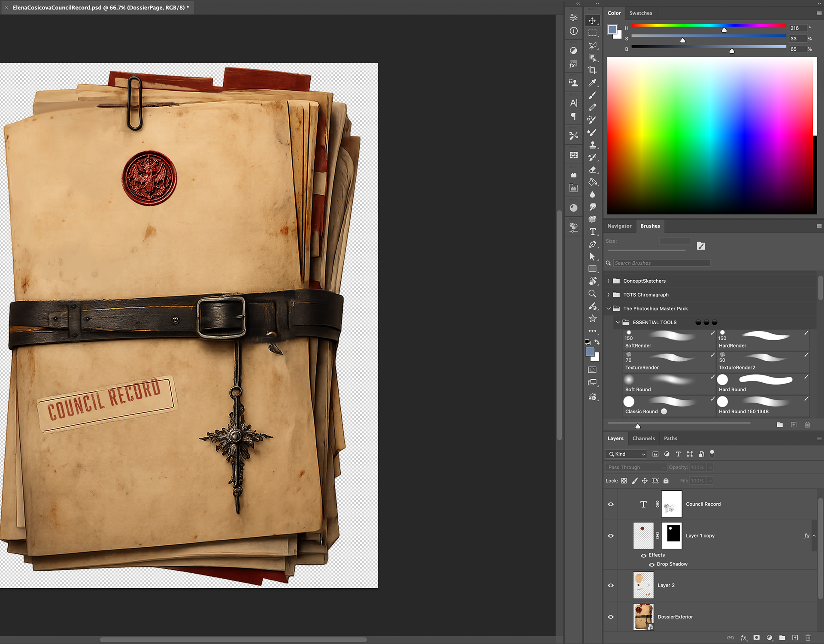Image resolution: width=824 pixels, height=644 pixels.
Task: Click the Hue slider handle
Action: click(724, 30)
